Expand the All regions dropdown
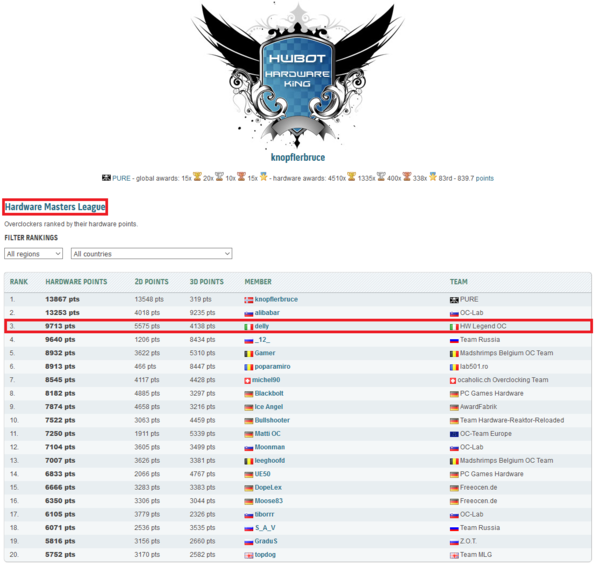The width and height of the screenshot is (600, 566). (x=33, y=254)
